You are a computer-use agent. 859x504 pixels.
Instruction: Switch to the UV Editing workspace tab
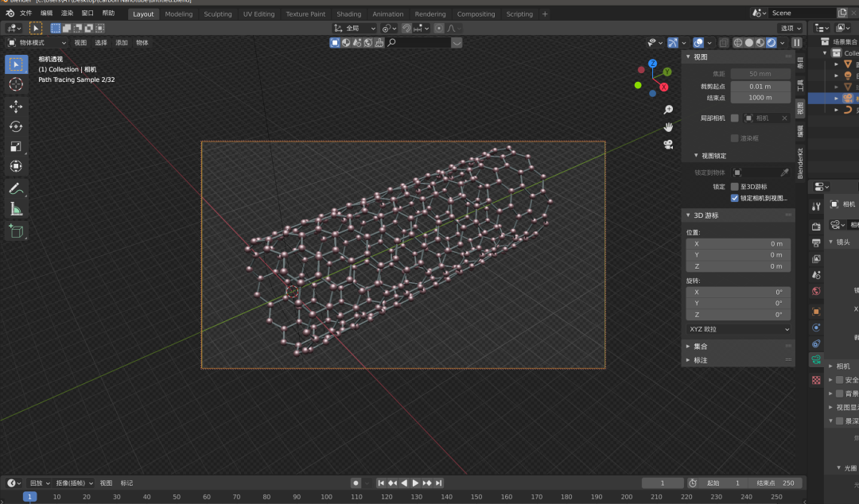[258, 14]
